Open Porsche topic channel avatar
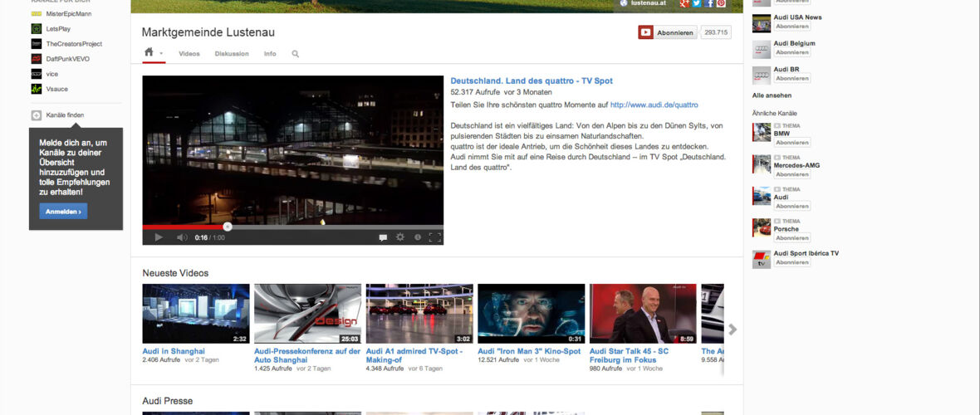The width and height of the screenshot is (980, 415). click(762, 228)
